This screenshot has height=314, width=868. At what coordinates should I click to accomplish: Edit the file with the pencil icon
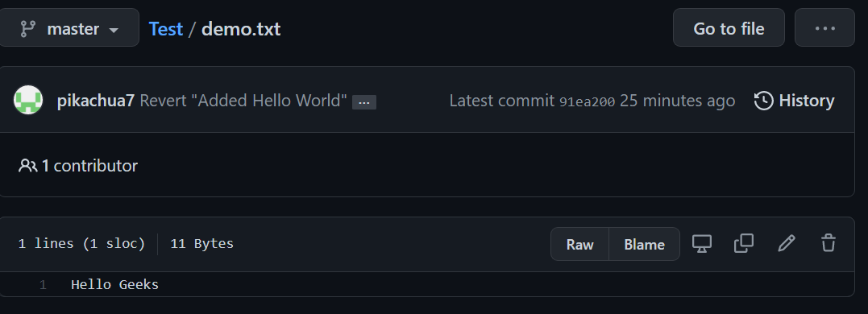pos(786,243)
